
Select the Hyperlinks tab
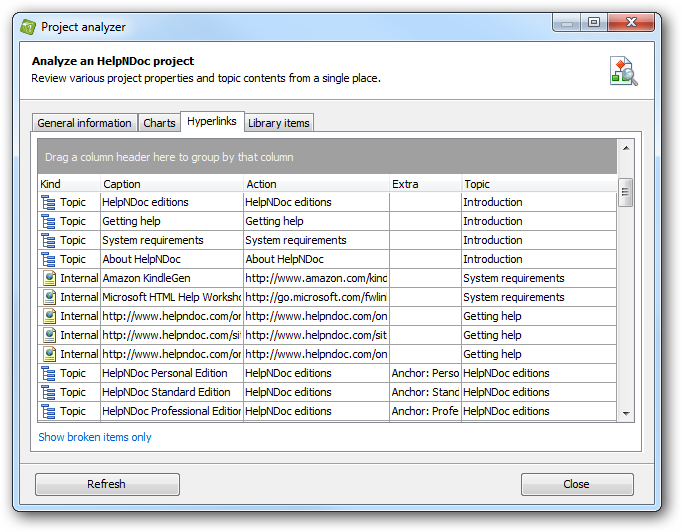[212, 121]
